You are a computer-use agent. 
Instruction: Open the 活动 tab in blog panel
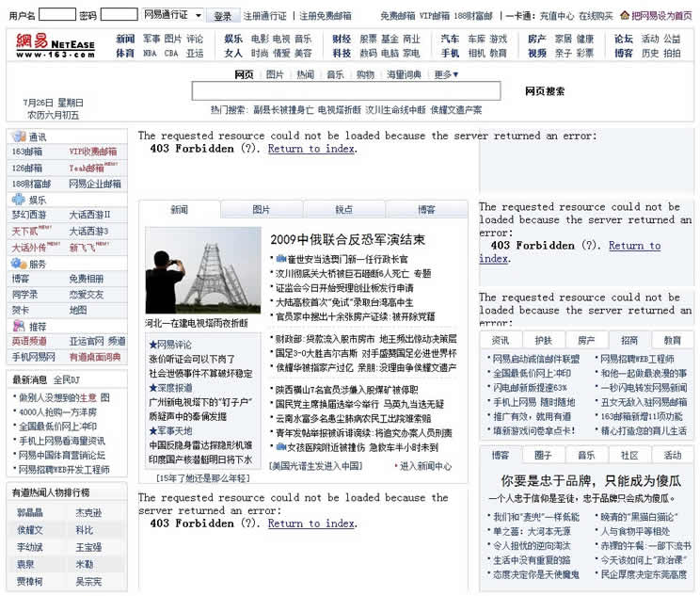tap(673, 456)
